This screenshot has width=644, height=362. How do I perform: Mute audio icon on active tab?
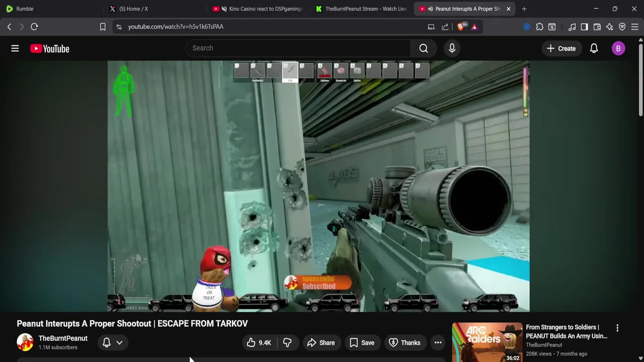click(430, 9)
